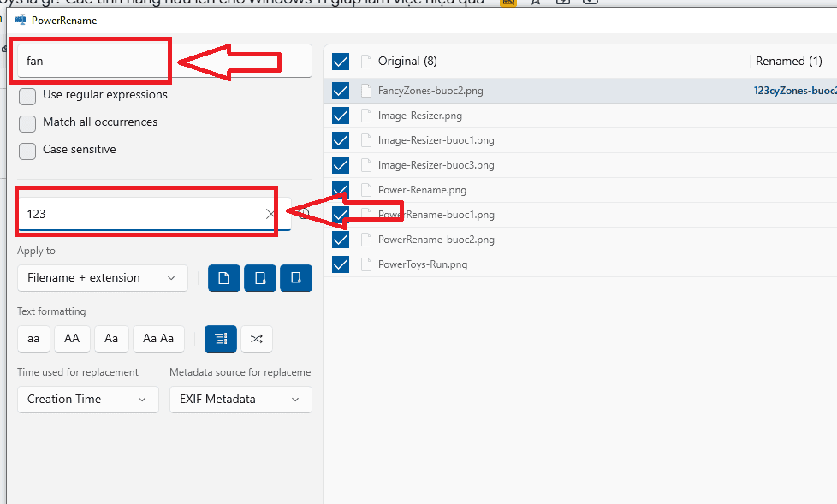
Task: Toggle the randomize items shuffle icon
Action: (x=257, y=339)
